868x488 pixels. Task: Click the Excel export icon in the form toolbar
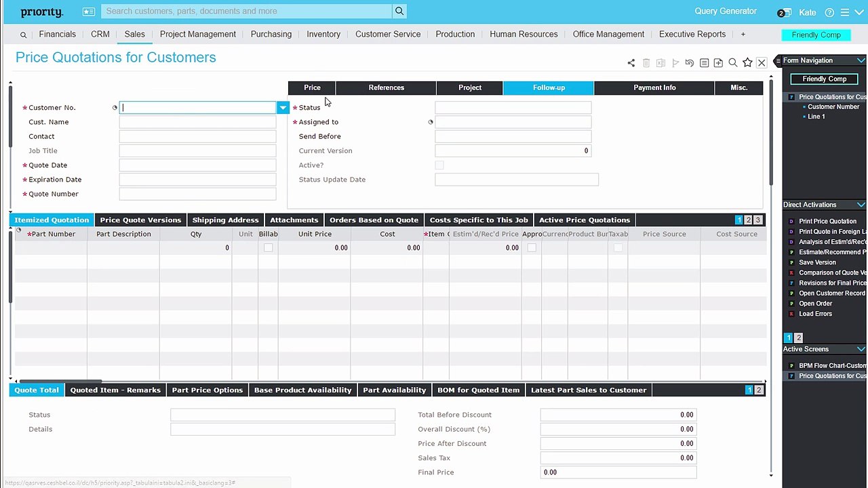click(x=660, y=63)
